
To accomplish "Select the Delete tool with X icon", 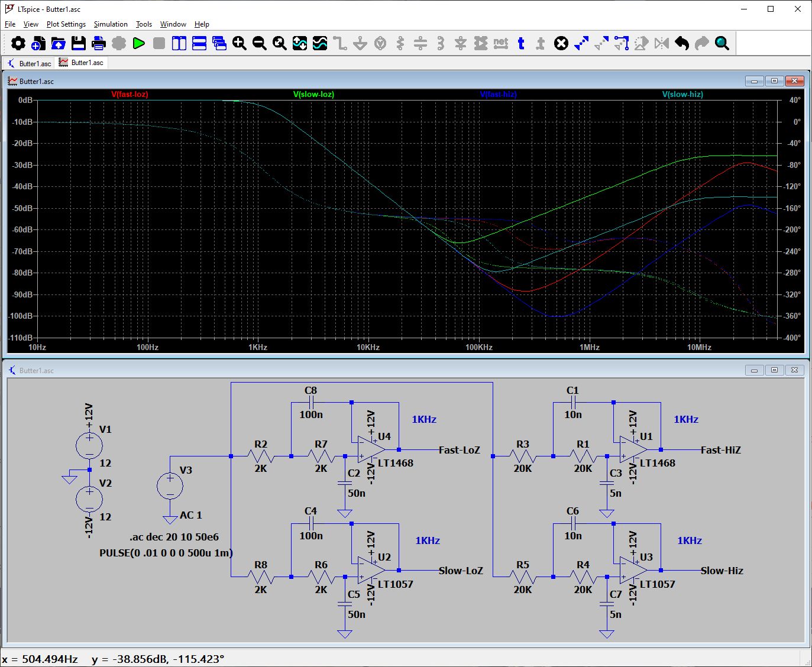I will tap(561, 43).
